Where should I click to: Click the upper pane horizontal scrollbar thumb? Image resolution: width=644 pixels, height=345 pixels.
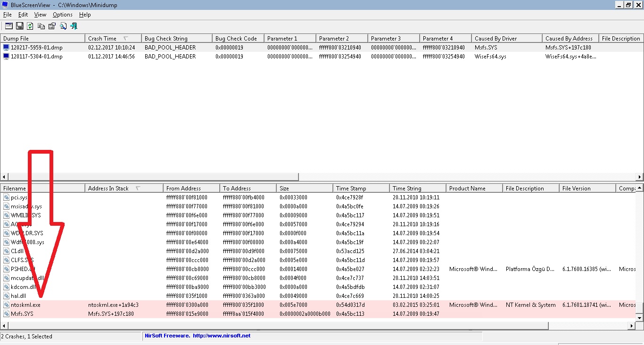(x=153, y=177)
